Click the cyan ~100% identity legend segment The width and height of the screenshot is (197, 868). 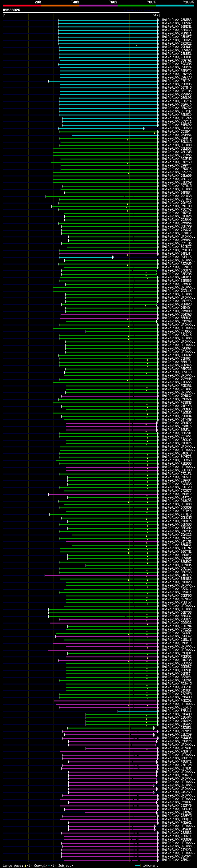pos(175,6)
